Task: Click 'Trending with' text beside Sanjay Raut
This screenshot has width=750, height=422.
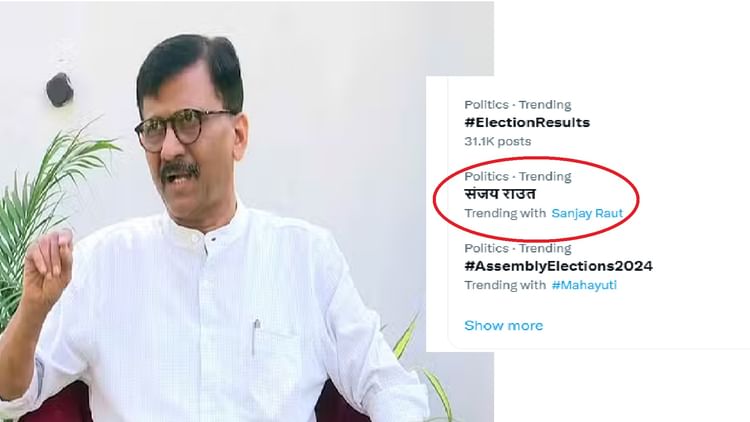Action: 505,213
